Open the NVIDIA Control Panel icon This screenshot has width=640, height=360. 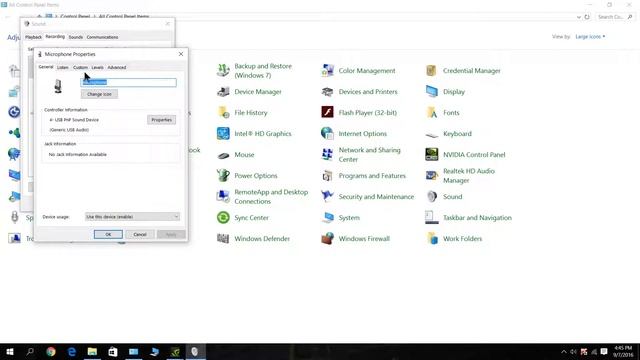click(432, 155)
